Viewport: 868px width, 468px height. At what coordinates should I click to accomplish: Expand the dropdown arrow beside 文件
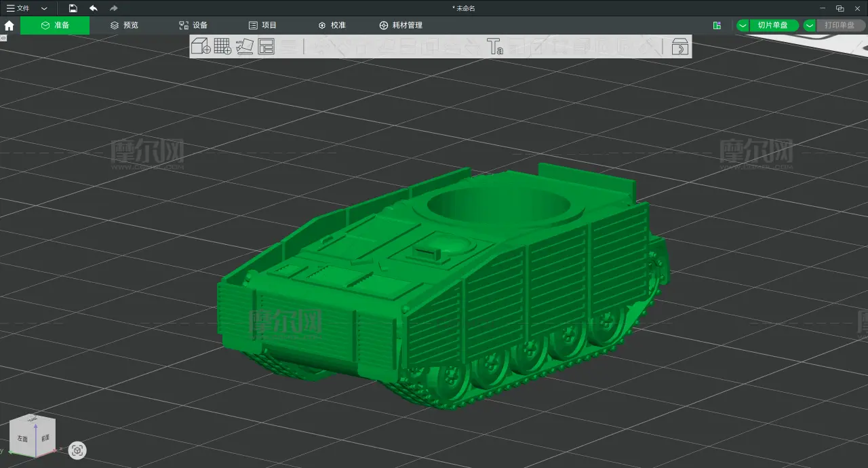tap(44, 8)
